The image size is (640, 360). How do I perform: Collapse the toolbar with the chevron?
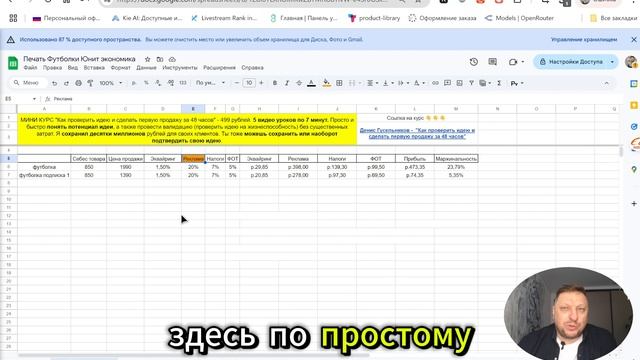click(607, 83)
